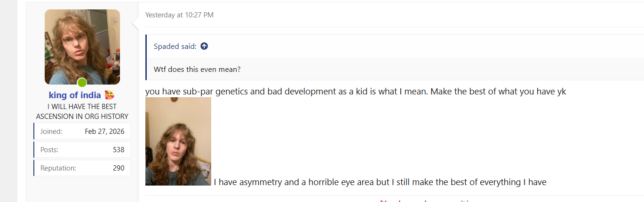Click the quote block's blue left border

(x=146, y=57)
